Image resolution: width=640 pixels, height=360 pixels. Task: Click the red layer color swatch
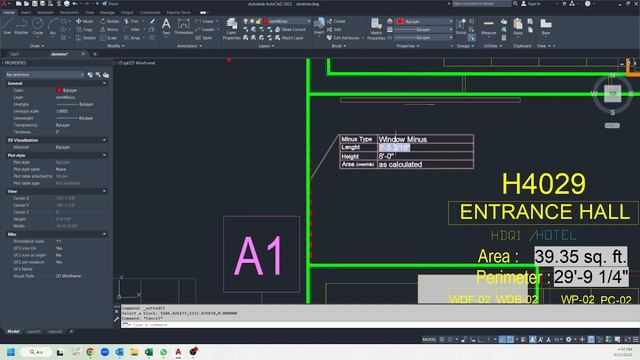266,21
